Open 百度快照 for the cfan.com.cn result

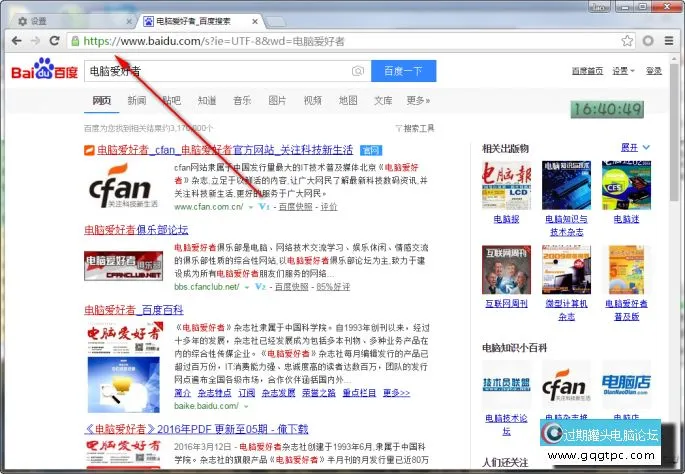(x=295, y=207)
